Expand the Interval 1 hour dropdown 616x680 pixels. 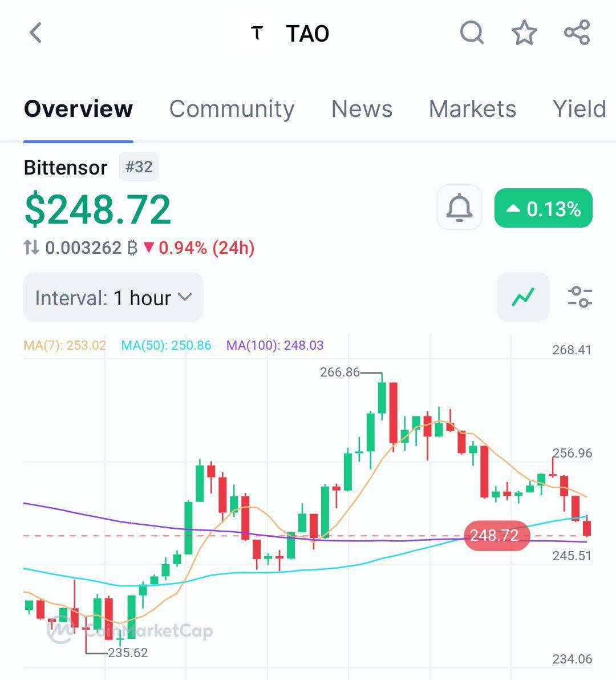pyautogui.click(x=114, y=297)
